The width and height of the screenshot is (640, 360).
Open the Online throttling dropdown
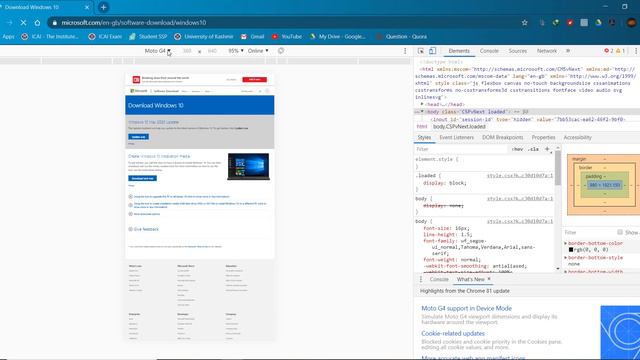[x=258, y=51]
